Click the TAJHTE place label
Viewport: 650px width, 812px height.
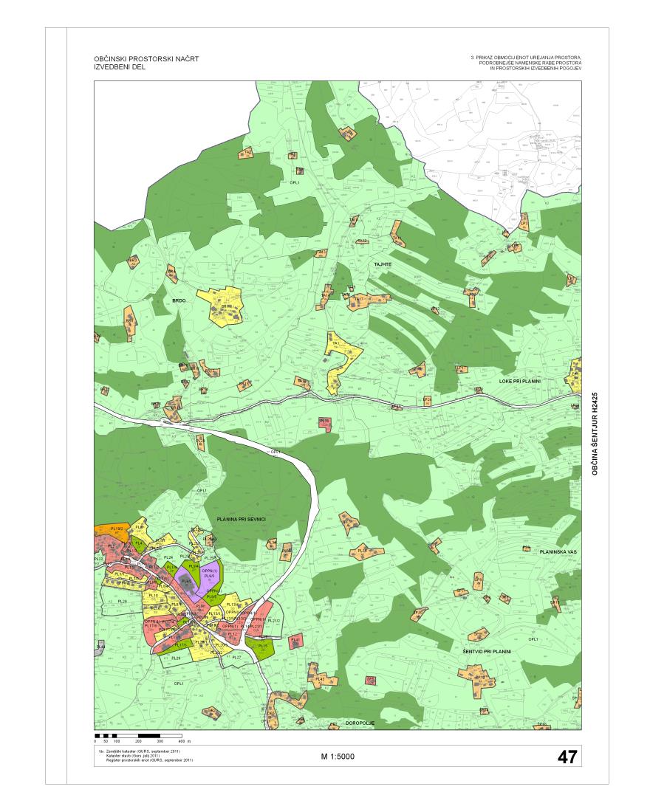(381, 264)
